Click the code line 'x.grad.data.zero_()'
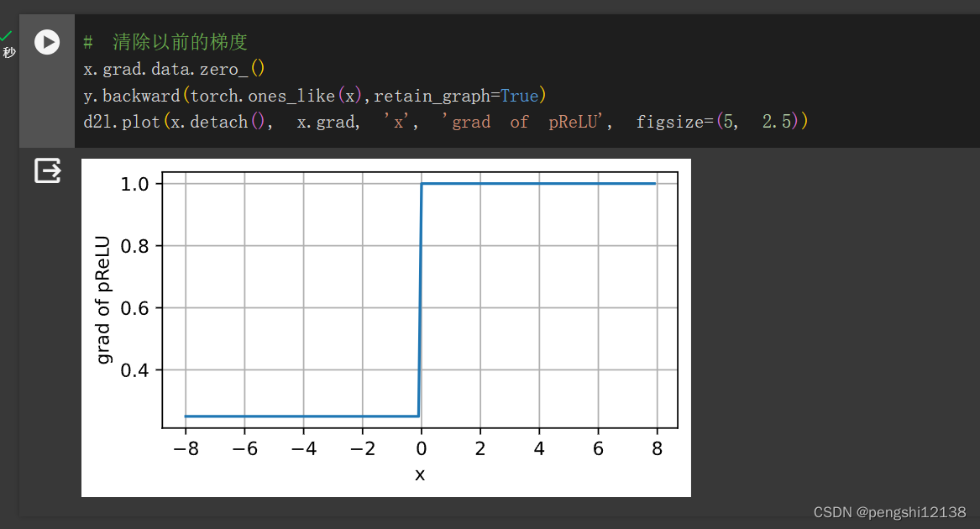980x529 pixels. pos(175,68)
